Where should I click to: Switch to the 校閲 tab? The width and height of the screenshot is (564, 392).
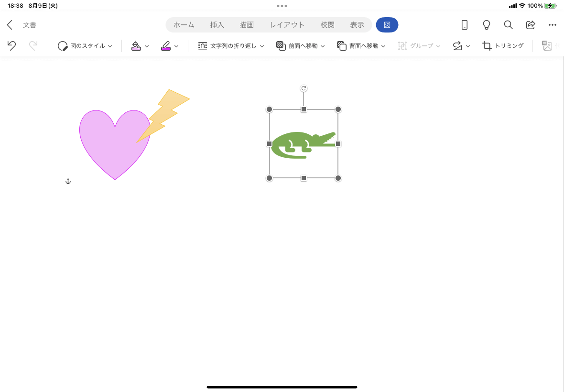click(x=327, y=25)
